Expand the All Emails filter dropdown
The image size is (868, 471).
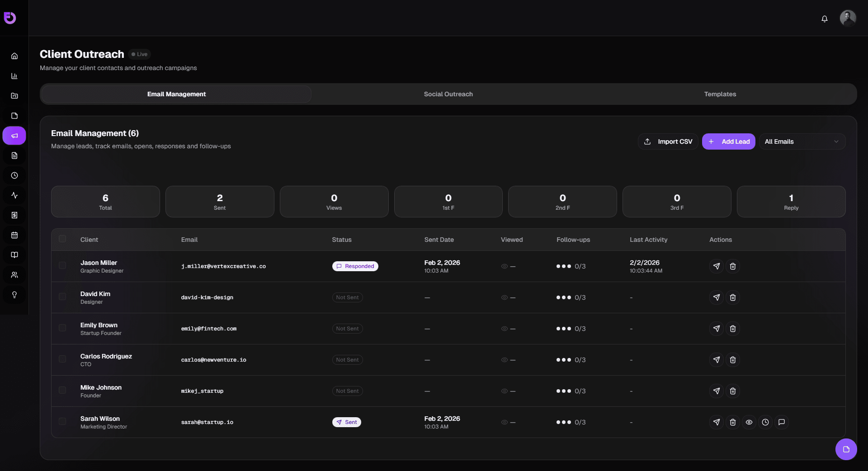(x=802, y=141)
